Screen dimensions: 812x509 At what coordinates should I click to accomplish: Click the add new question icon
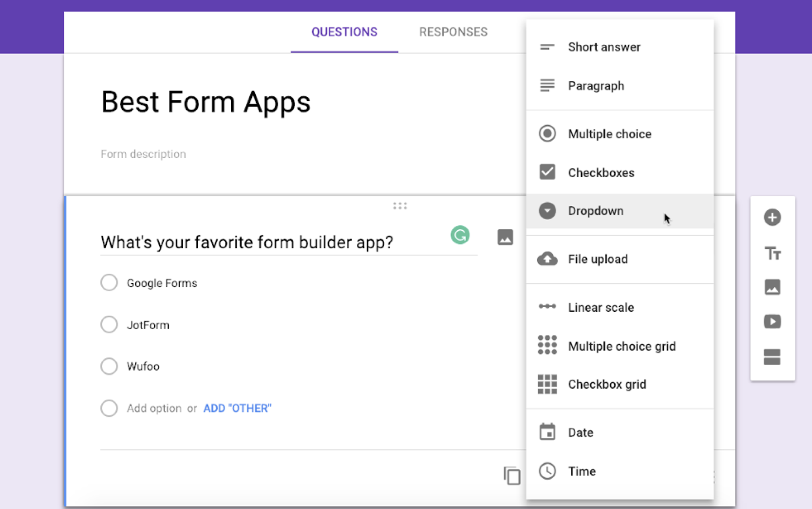pyautogui.click(x=772, y=217)
